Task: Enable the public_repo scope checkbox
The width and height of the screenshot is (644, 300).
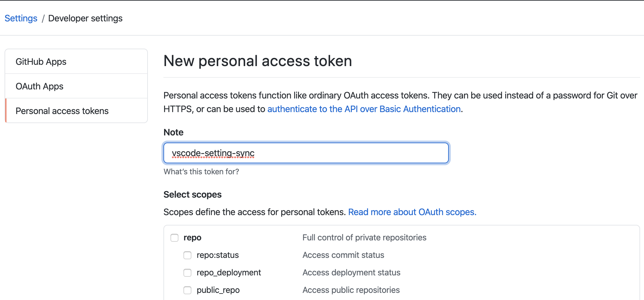Action: coord(187,290)
